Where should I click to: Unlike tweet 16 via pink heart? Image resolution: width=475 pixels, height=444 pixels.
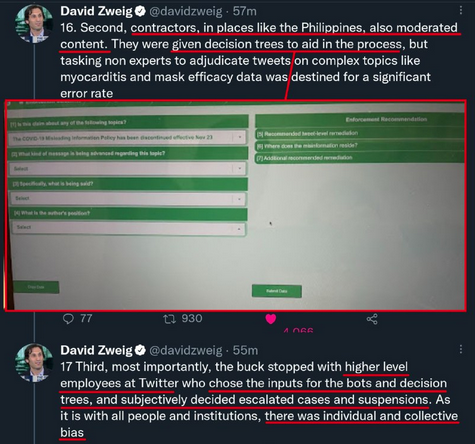pyautogui.click(x=271, y=319)
